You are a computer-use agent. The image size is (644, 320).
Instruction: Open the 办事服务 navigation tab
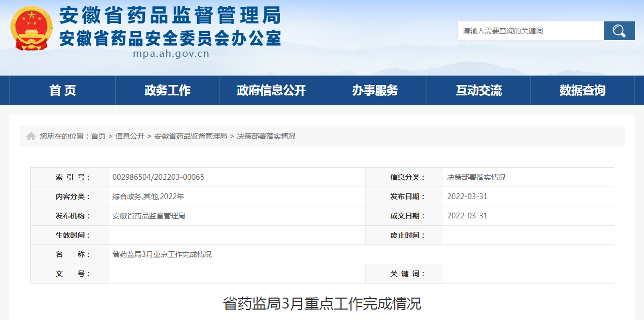tap(375, 90)
